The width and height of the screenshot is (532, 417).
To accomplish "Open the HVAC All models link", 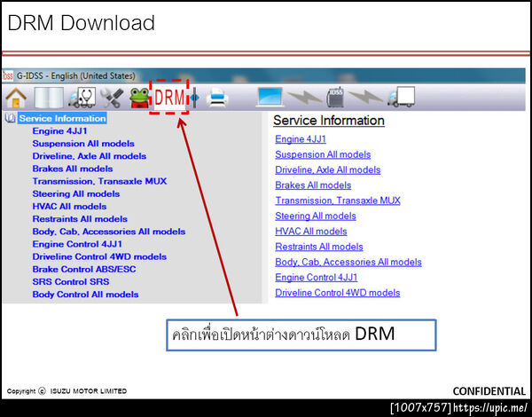I will coord(311,232).
